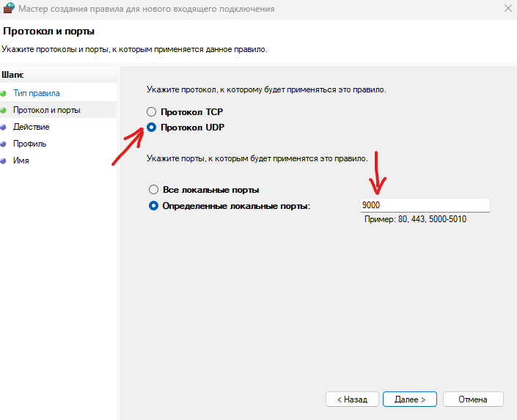517x420 pixels.
Task: Click purple bullet beside Имя
Action: pyautogui.click(x=3, y=161)
